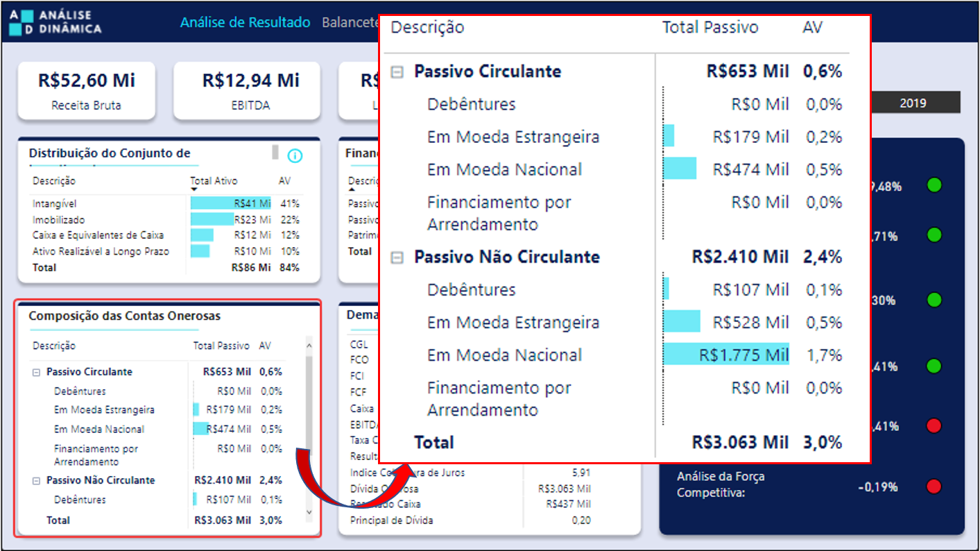Collapse Passivo Circulante in small Composição panel

(x=36, y=372)
